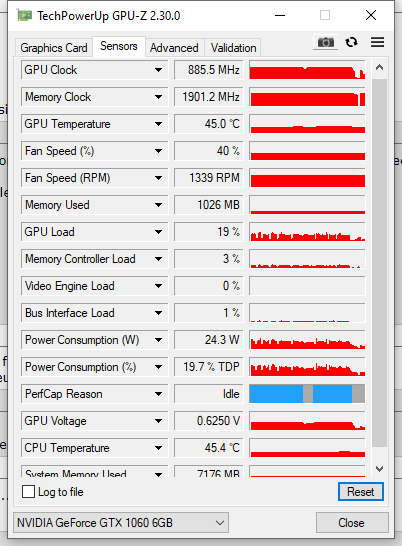The height and width of the screenshot is (546, 402).
Task: Switch to the Graphics Card tab
Action: coord(54,48)
